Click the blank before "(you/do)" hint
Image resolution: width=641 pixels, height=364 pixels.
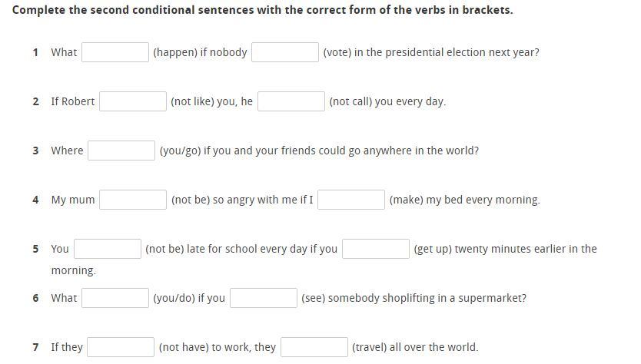115,298
